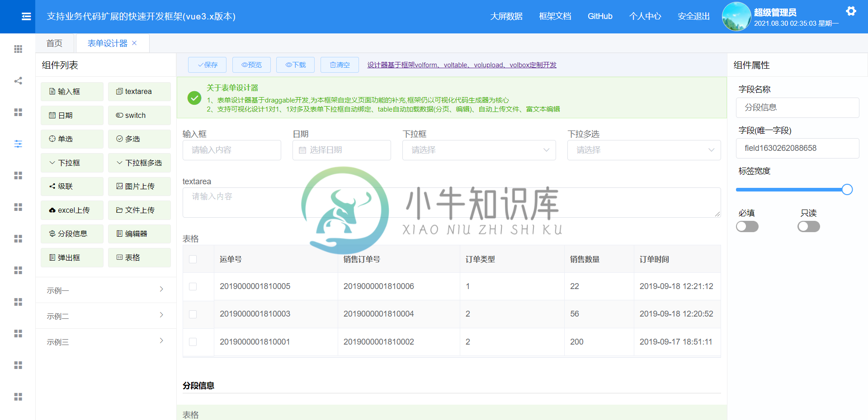This screenshot has width=868, height=420.
Task: Click the share icon in left sidebar
Action: (x=18, y=81)
